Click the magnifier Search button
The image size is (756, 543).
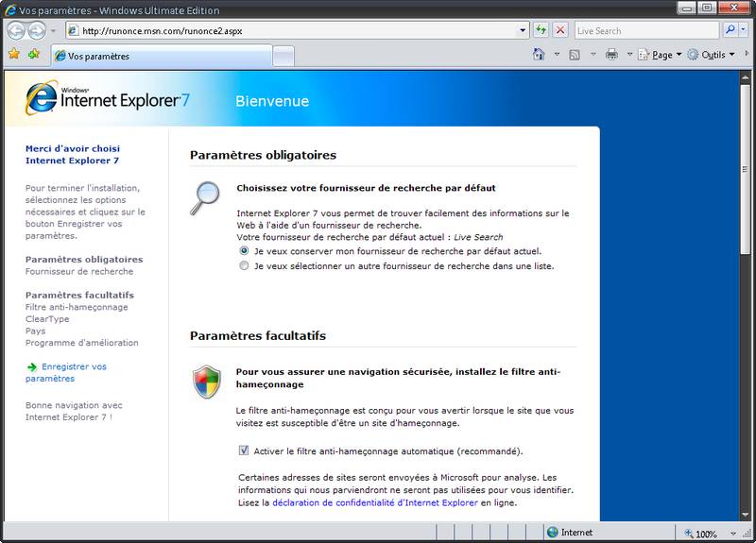(730, 30)
